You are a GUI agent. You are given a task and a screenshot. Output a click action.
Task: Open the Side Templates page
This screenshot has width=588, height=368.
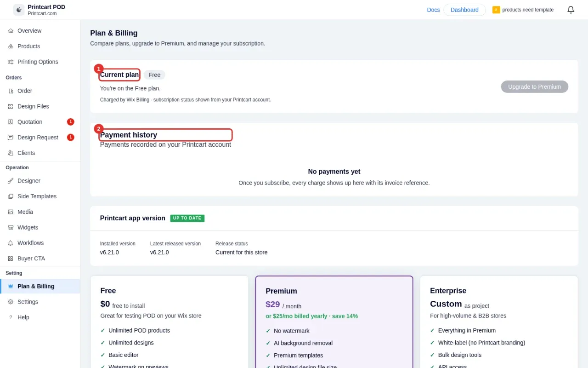coord(40,196)
